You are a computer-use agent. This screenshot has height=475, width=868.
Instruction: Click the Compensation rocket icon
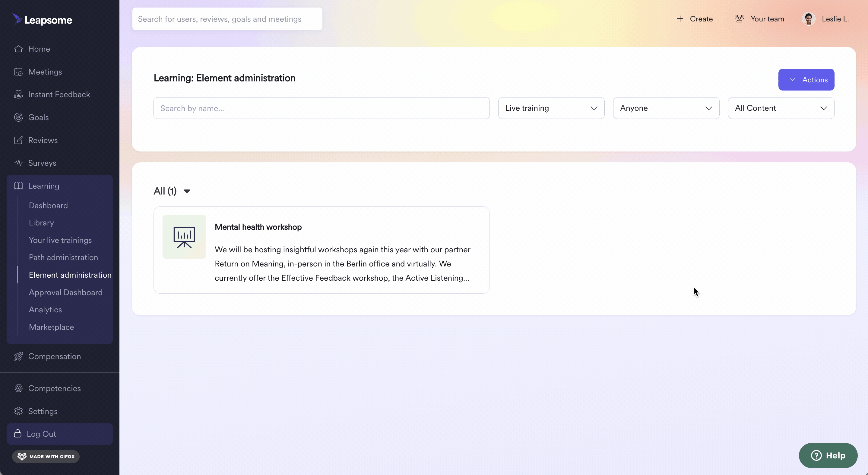click(18, 356)
